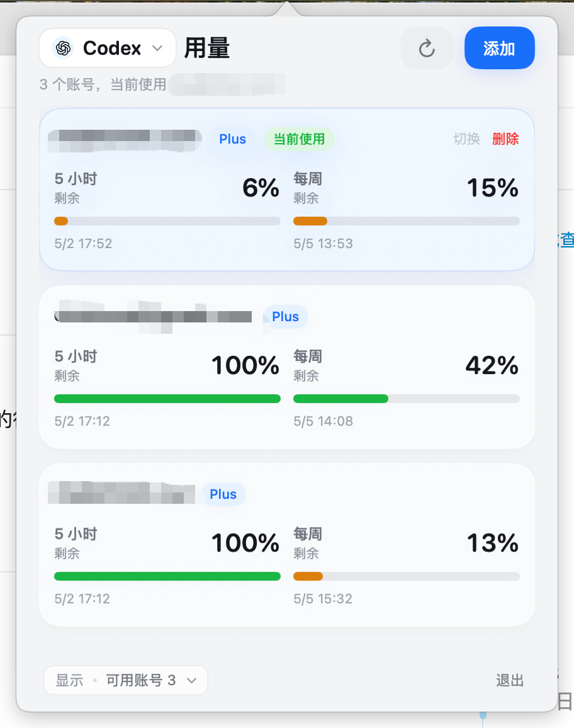Select the second account card

tap(287, 367)
